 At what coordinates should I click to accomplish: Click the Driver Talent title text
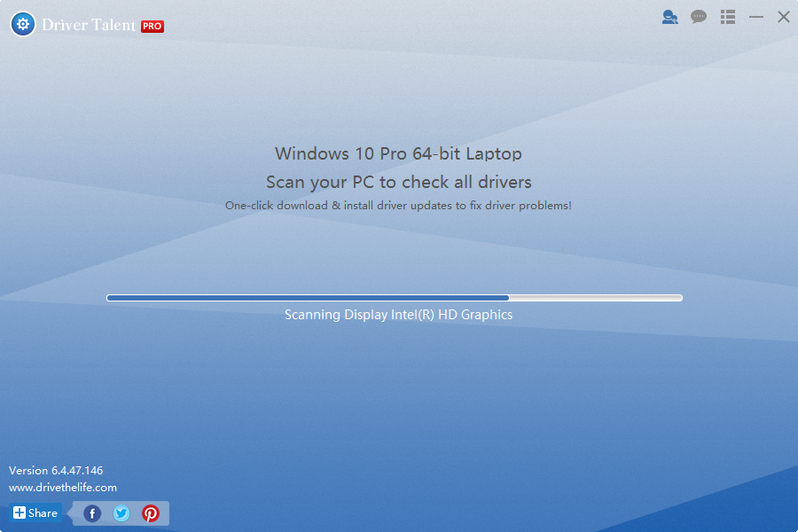coord(89,25)
